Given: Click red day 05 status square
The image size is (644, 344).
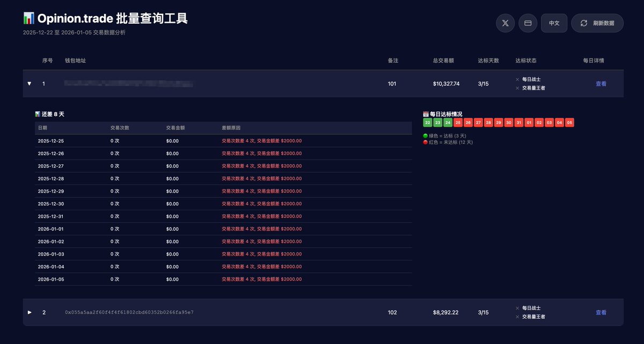Looking at the screenshot, I should coord(570,122).
